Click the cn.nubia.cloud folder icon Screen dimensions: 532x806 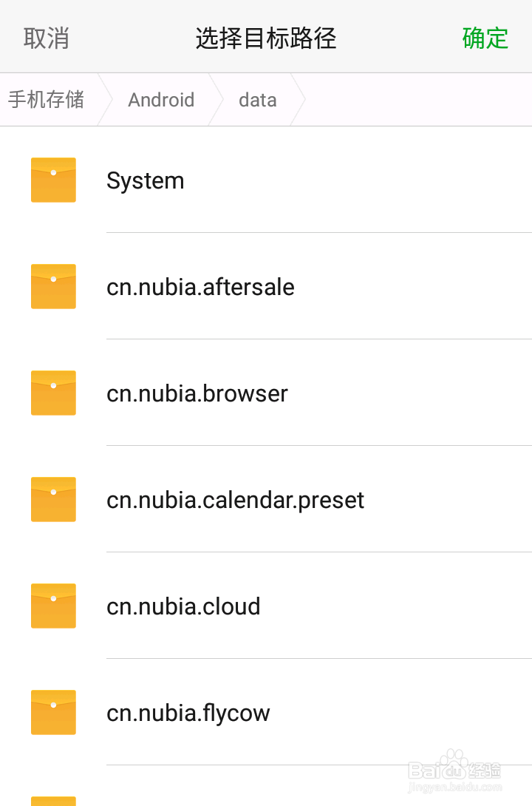(53, 606)
